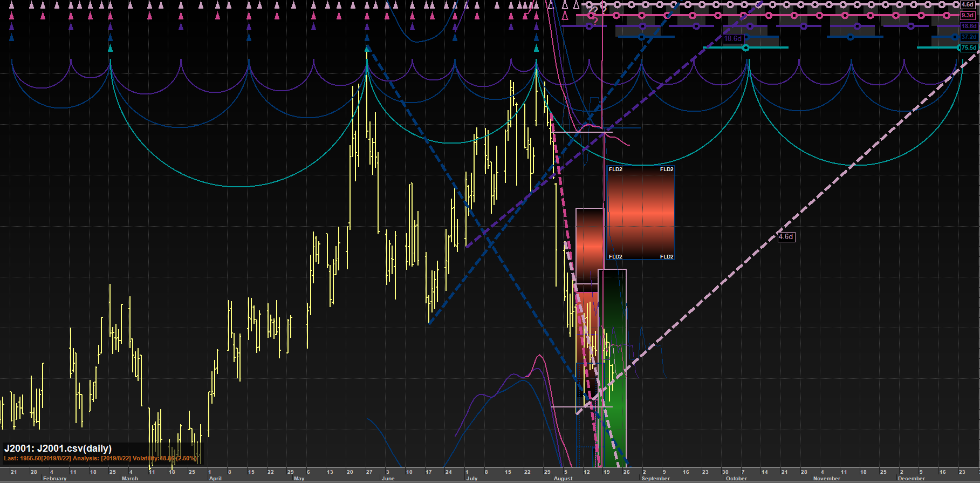Click the May label on the time axis
The image size is (980, 483).
(x=299, y=479)
